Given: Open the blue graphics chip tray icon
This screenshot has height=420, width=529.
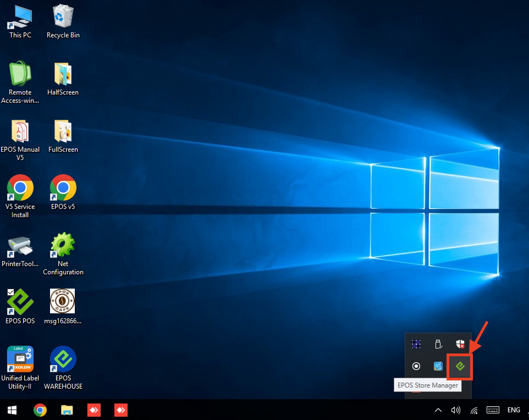Looking at the screenshot, I should pyautogui.click(x=438, y=366).
